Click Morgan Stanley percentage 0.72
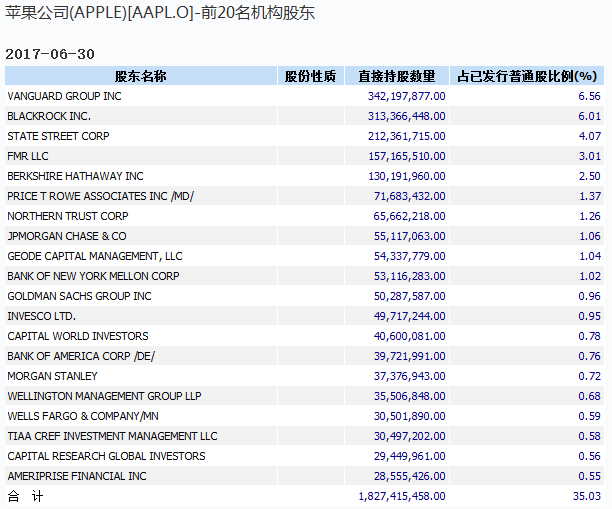The image size is (612, 509). [x=589, y=376]
